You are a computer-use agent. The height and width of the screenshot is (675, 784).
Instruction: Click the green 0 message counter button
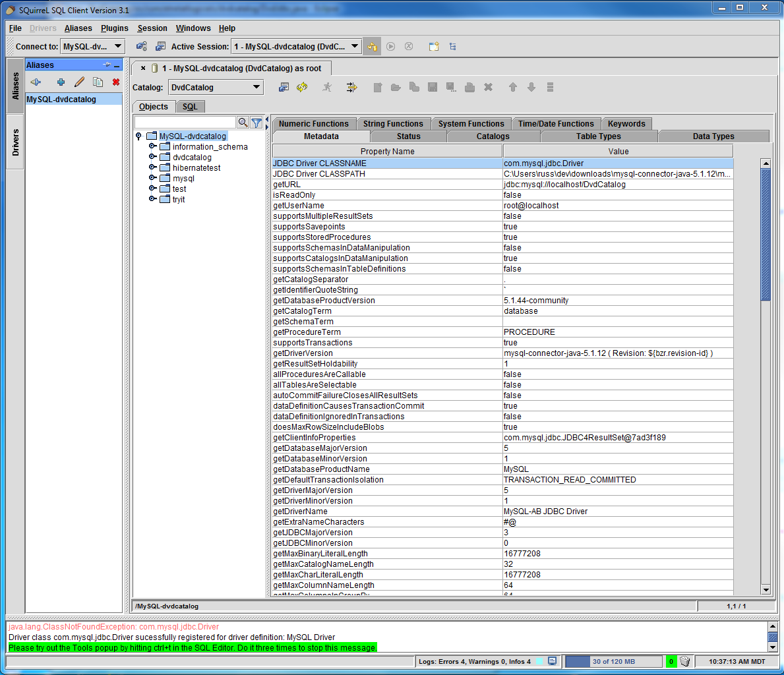coord(671,662)
